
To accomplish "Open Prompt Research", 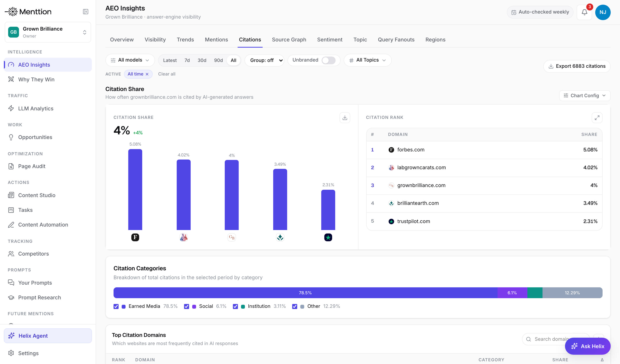I will pos(48,298).
